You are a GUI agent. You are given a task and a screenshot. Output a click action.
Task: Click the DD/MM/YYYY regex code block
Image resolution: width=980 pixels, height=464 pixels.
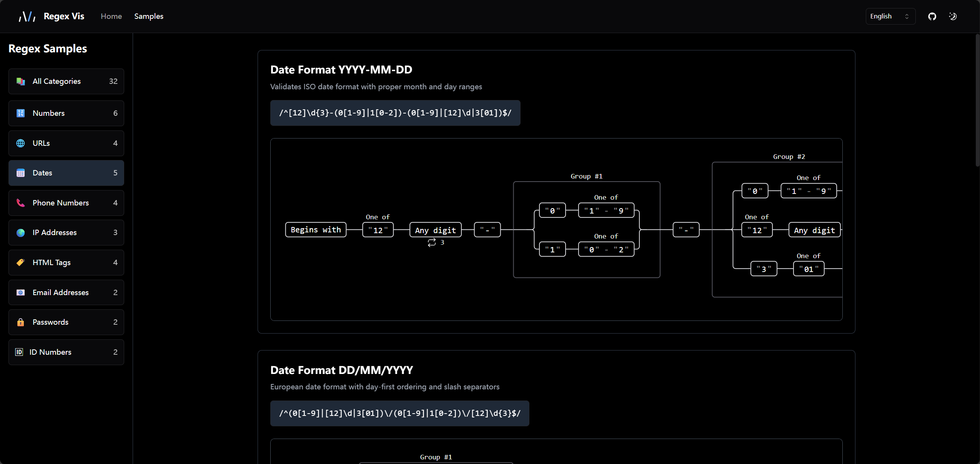pos(399,413)
